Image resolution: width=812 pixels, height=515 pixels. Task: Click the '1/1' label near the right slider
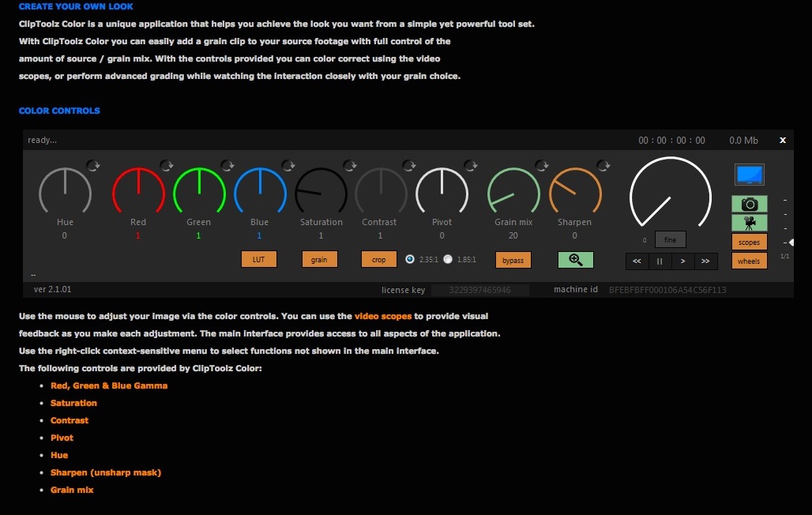coord(785,256)
